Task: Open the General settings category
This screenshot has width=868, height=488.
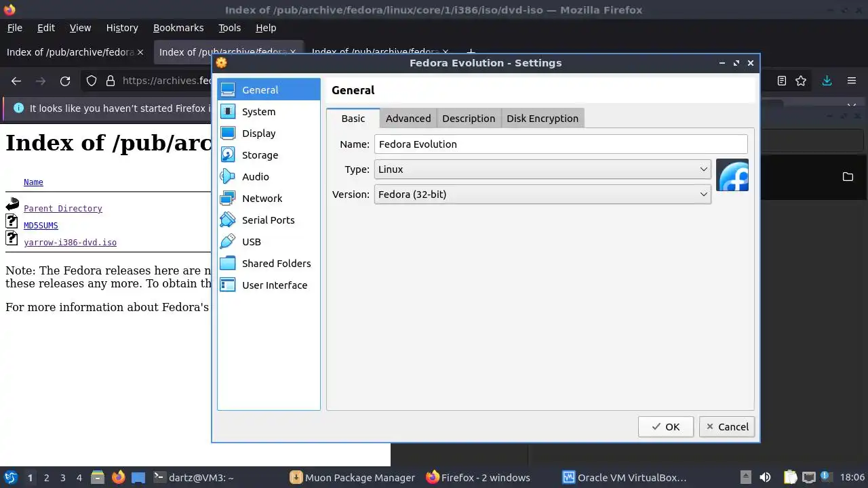Action: [x=269, y=89]
